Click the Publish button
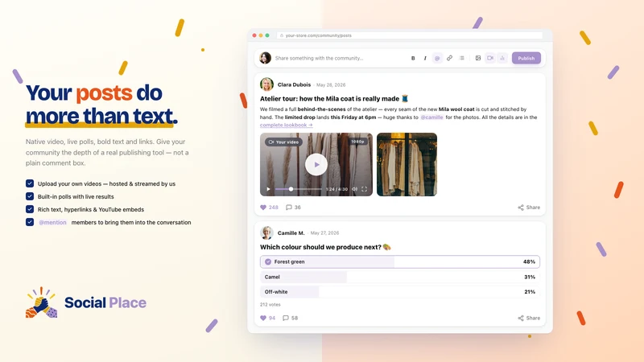 click(526, 58)
